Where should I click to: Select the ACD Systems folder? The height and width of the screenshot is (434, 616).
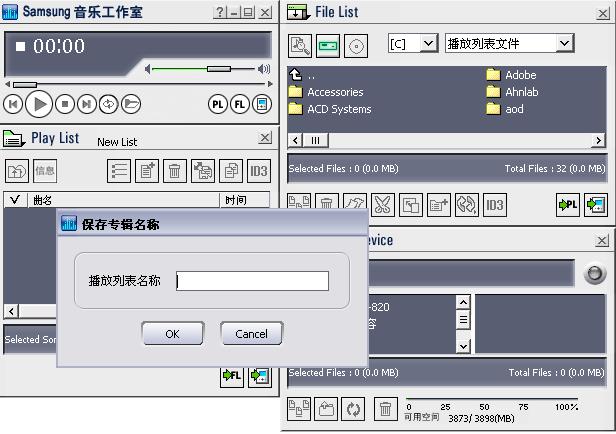point(330,109)
